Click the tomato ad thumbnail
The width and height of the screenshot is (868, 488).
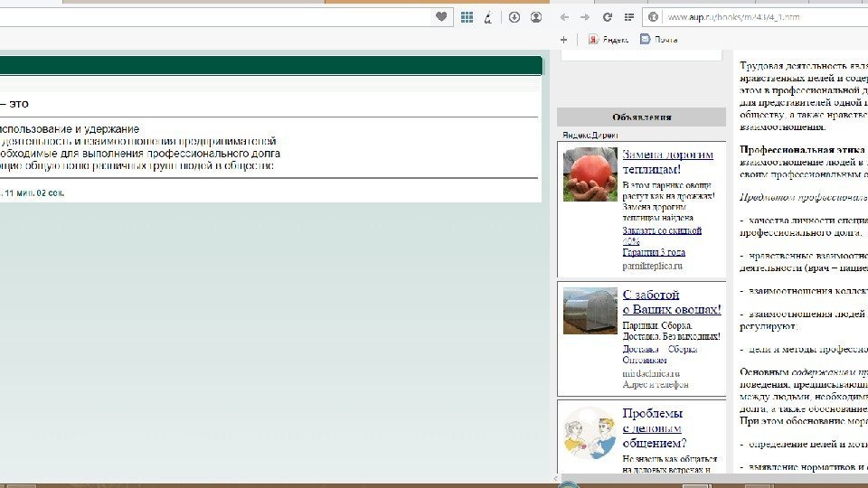click(x=590, y=174)
